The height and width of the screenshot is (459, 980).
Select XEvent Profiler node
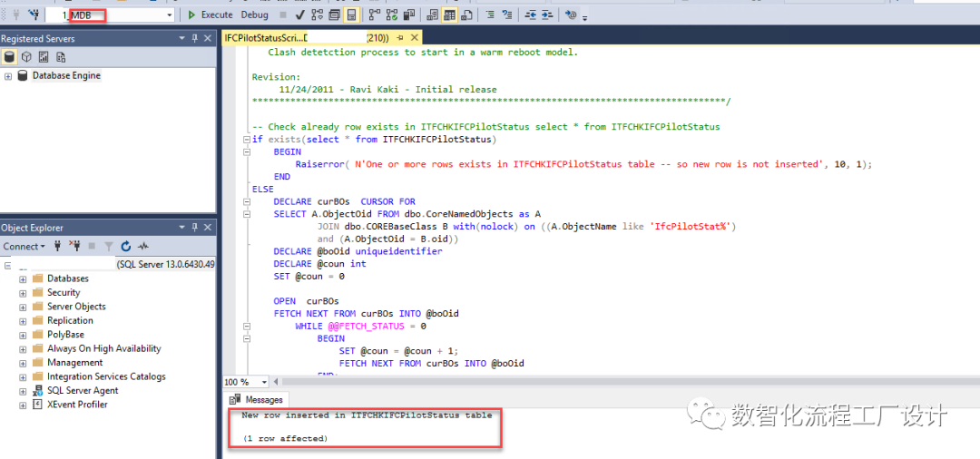tap(77, 404)
